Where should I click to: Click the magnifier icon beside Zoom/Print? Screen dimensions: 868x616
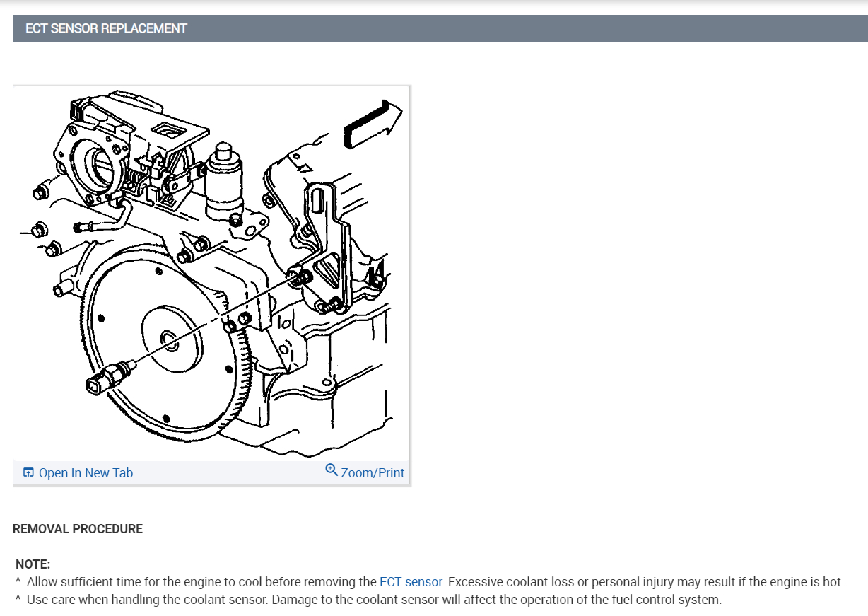(x=332, y=471)
